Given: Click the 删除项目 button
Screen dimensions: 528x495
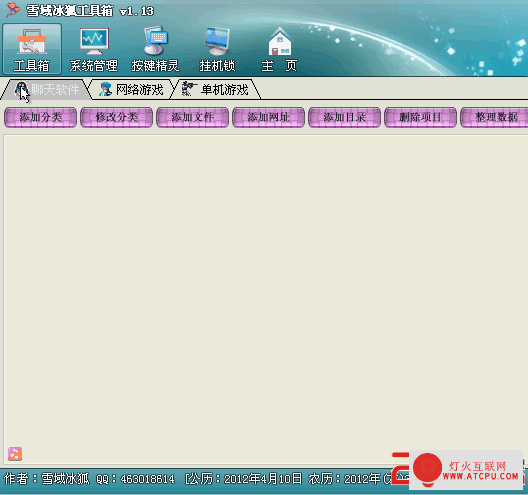Looking at the screenshot, I should tap(420, 117).
